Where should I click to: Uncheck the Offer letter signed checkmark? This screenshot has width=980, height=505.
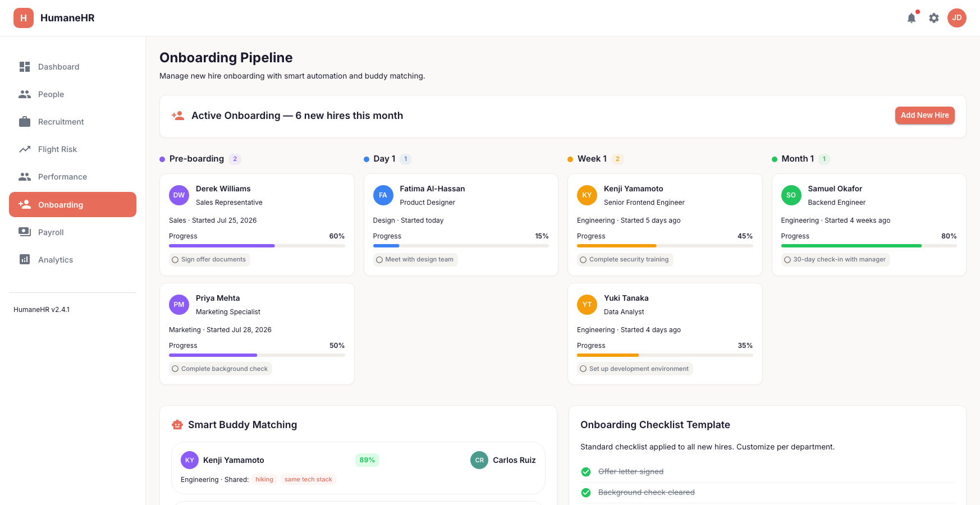(586, 472)
